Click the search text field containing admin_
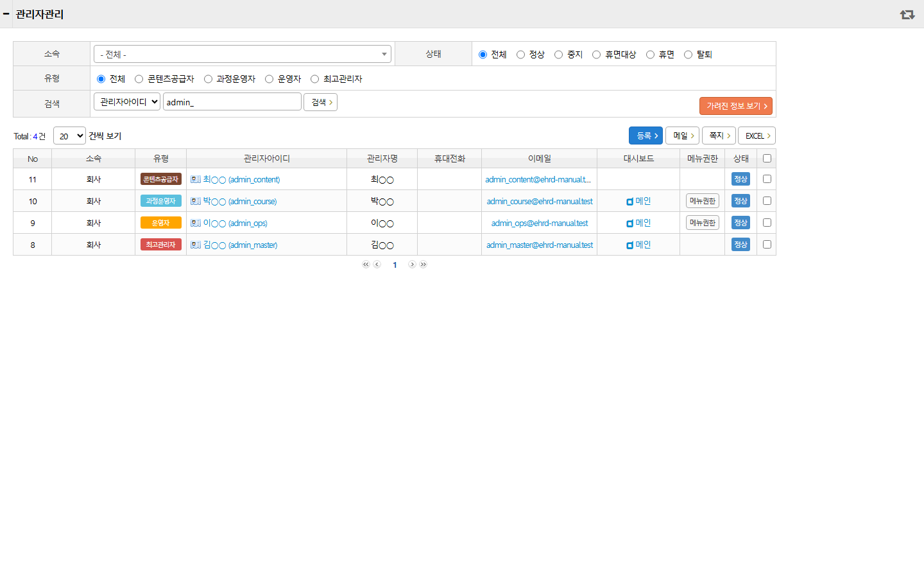This screenshot has width=924, height=578. click(x=232, y=101)
